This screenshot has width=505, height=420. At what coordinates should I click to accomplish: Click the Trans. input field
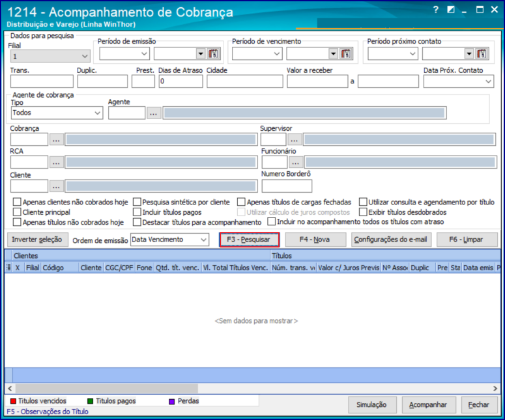pyautogui.click(x=42, y=81)
